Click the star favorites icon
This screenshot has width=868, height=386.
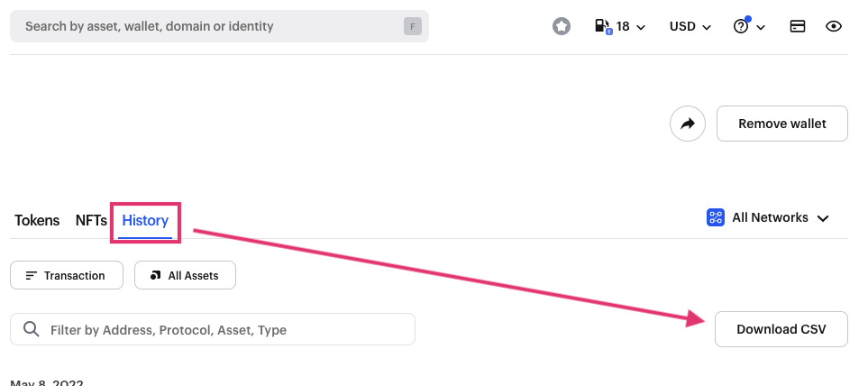[562, 26]
